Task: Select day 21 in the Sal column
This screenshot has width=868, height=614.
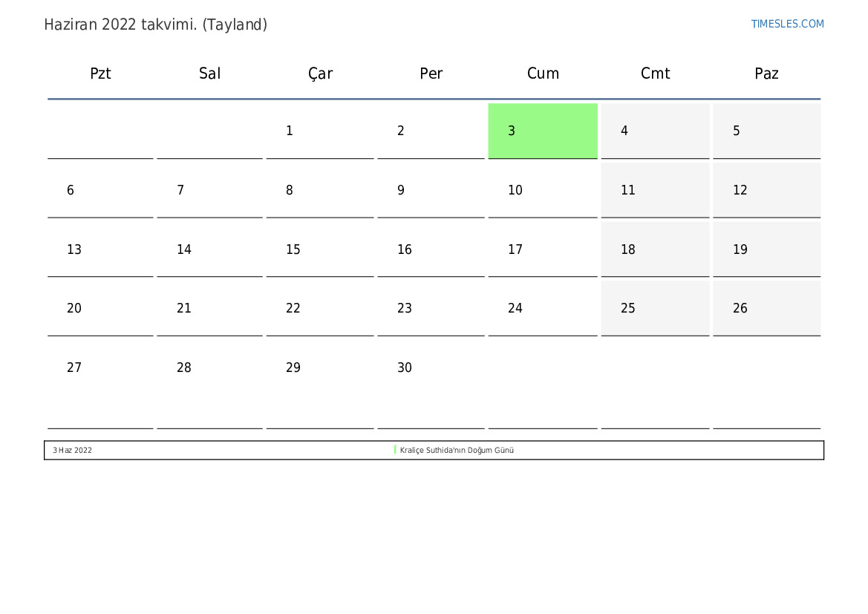Action: [209, 308]
